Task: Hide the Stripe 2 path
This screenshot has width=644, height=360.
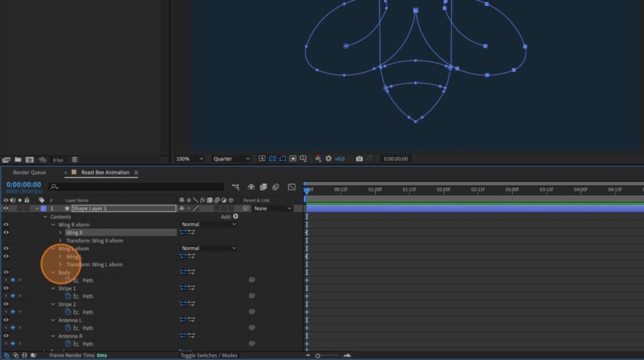Action: tap(6, 304)
